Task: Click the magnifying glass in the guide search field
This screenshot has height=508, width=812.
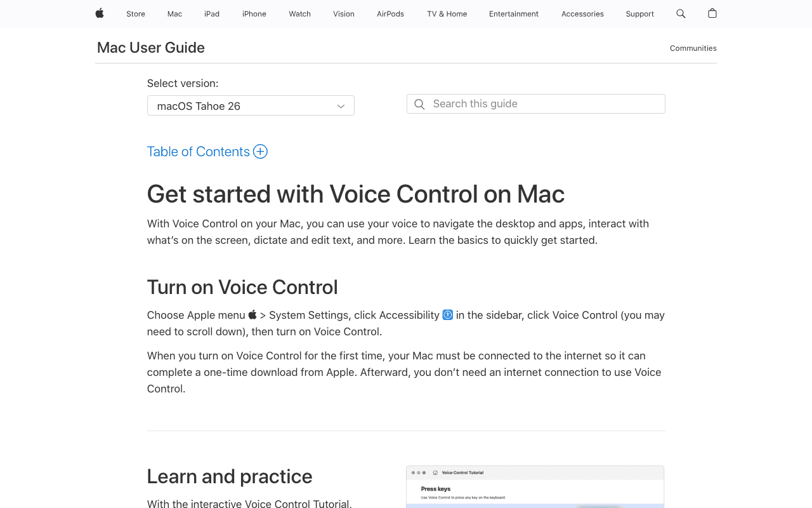Action: (x=419, y=104)
